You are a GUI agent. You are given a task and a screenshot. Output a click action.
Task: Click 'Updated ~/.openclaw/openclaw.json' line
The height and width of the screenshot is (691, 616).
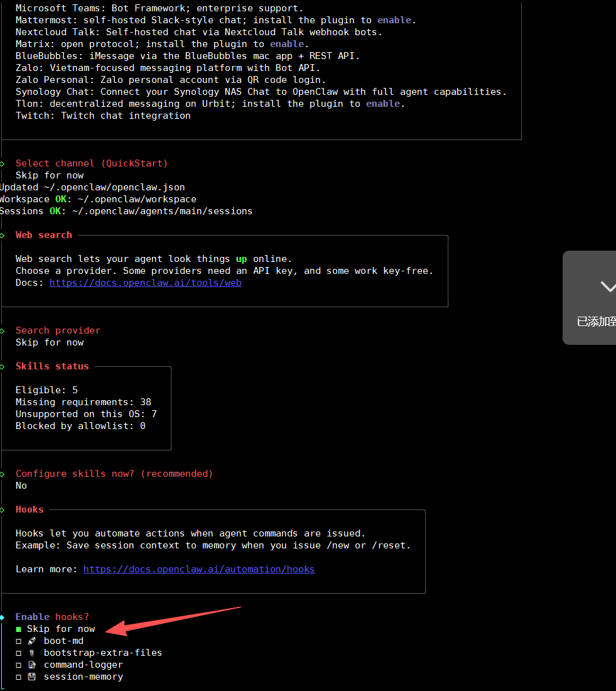(92, 187)
